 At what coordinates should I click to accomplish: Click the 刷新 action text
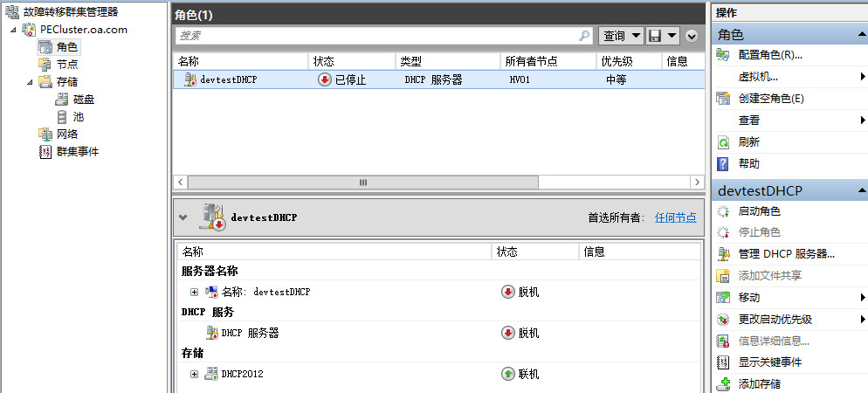[749, 142]
